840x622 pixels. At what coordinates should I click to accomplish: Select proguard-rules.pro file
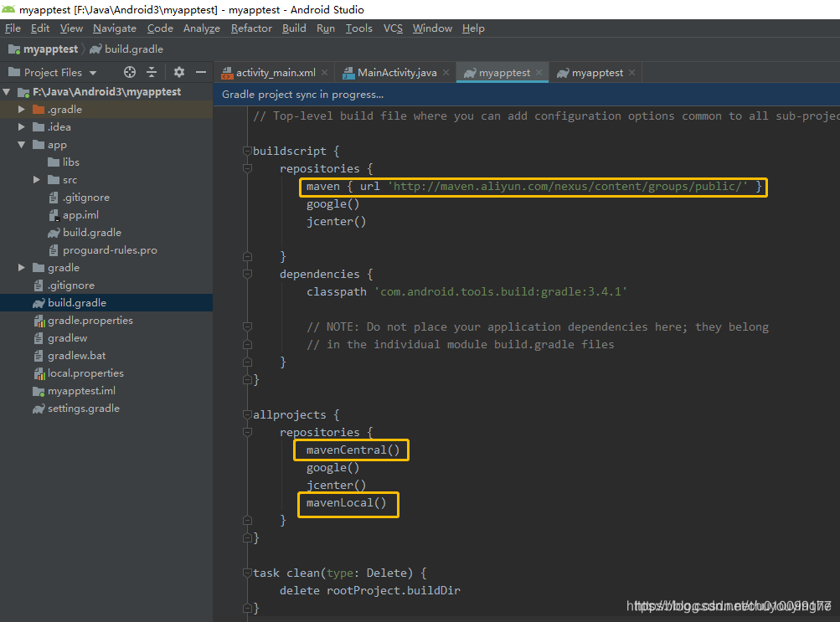click(x=102, y=250)
